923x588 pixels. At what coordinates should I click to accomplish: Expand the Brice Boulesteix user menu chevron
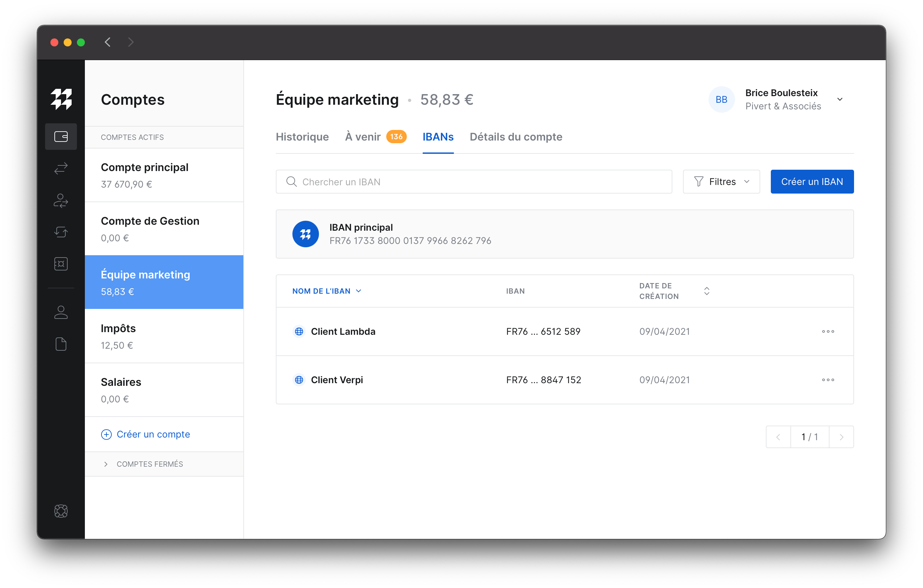click(840, 99)
